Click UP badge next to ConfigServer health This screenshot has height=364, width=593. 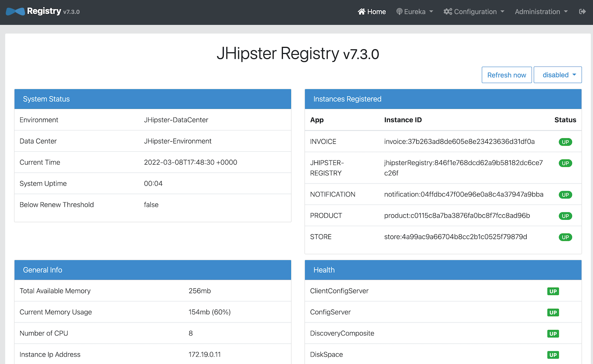point(553,312)
